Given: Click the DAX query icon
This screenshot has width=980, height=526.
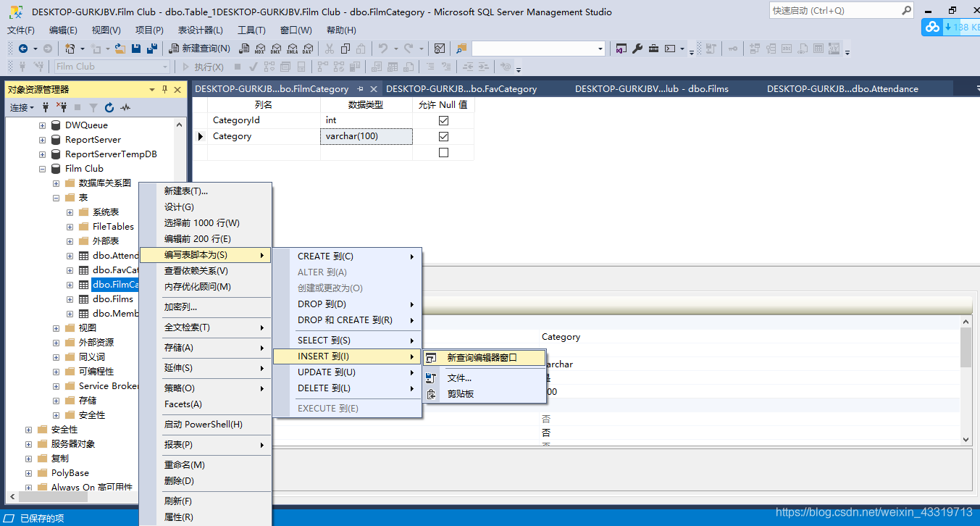Looking at the screenshot, I should click(x=308, y=49).
